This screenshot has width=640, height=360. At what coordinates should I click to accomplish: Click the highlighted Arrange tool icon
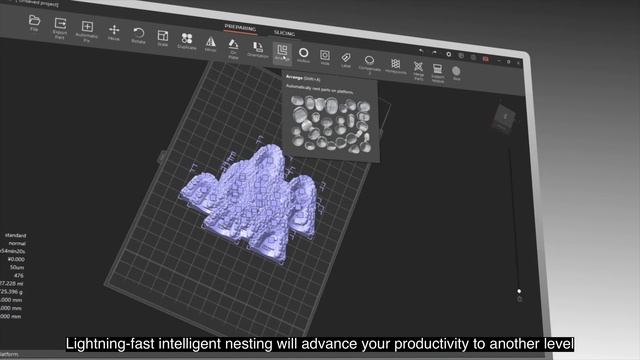coord(282,50)
